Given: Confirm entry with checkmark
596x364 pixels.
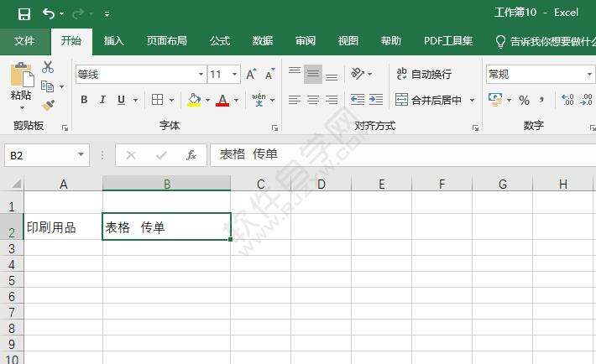Looking at the screenshot, I should pyautogui.click(x=161, y=155).
